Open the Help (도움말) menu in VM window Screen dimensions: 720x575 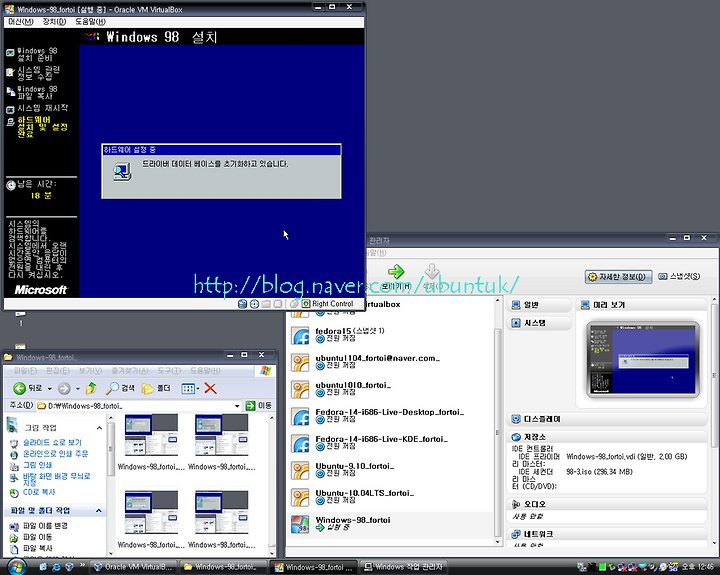coord(90,22)
